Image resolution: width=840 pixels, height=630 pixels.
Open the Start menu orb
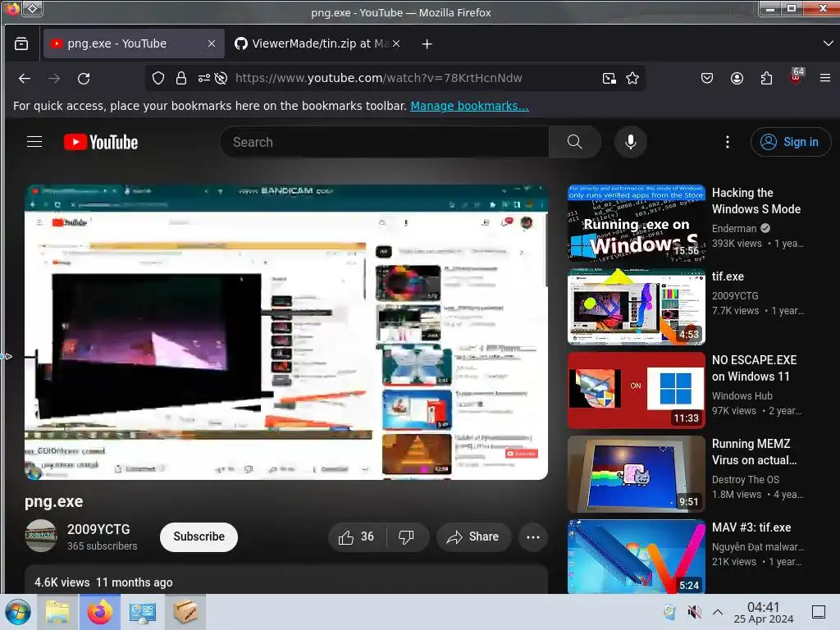pos(18,612)
